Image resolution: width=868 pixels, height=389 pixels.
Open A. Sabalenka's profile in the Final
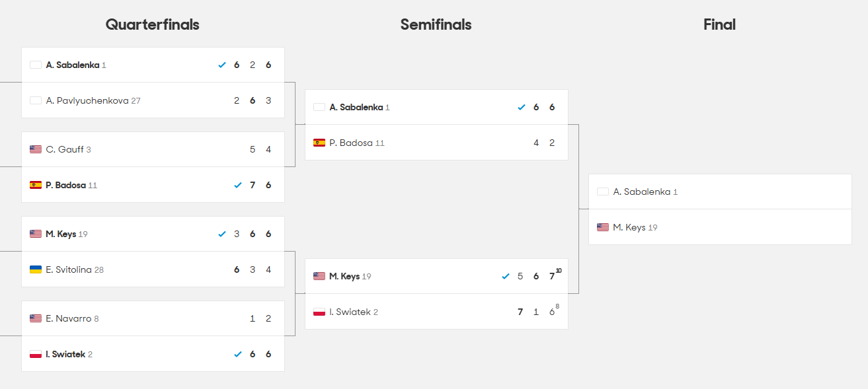[x=641, y=192]
